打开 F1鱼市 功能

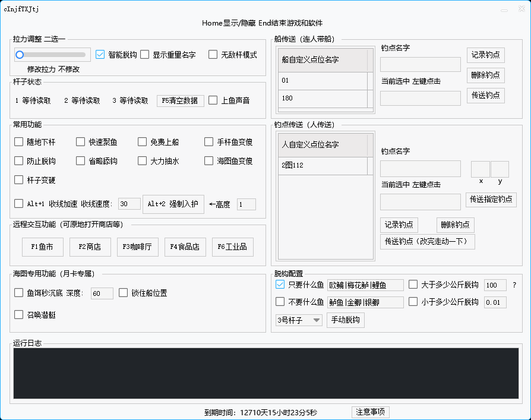pos(43,247)
